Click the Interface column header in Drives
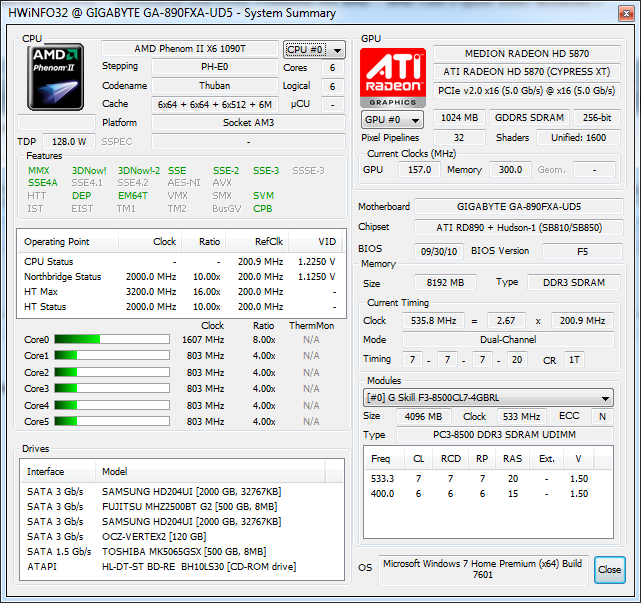 [58, 471]
